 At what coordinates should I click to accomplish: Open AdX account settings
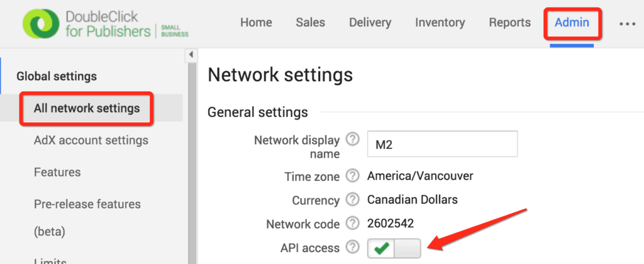click(x=91, y=140)
